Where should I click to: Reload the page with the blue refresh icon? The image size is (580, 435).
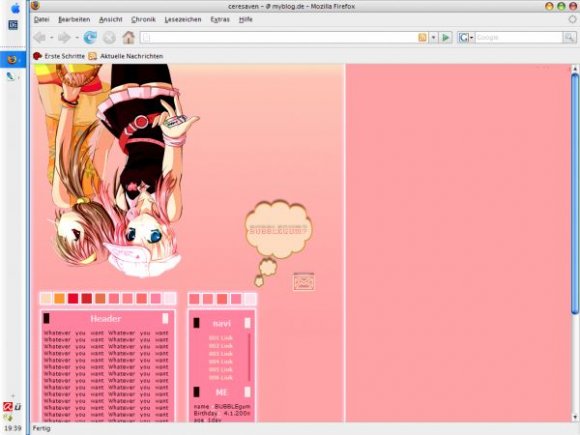coord(90,37)
